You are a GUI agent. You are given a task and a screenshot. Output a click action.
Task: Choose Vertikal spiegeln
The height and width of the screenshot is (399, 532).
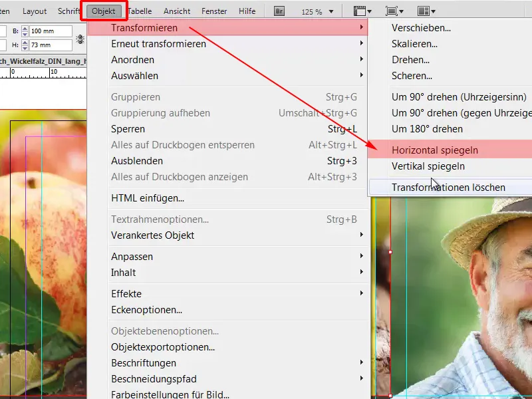(450, 166)
